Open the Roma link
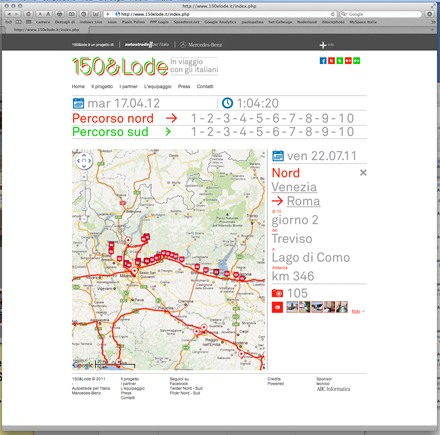 pos(304,201)
